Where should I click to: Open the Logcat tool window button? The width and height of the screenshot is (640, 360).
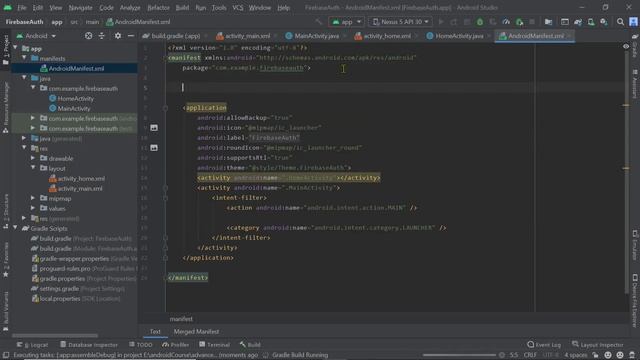pyautogui.click(x=33, y=345)
